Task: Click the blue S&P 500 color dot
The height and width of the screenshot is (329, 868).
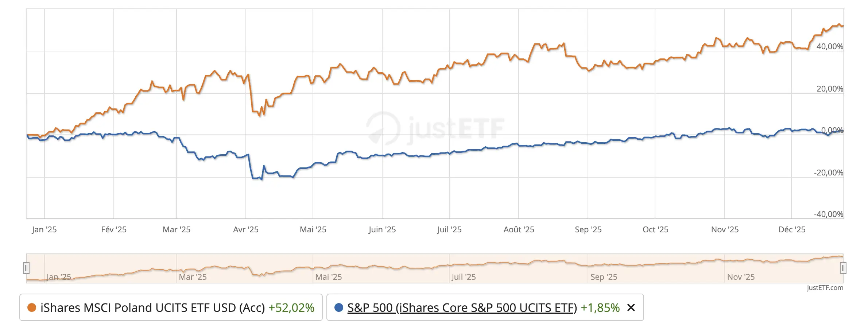Action: [x=339, y=307]
